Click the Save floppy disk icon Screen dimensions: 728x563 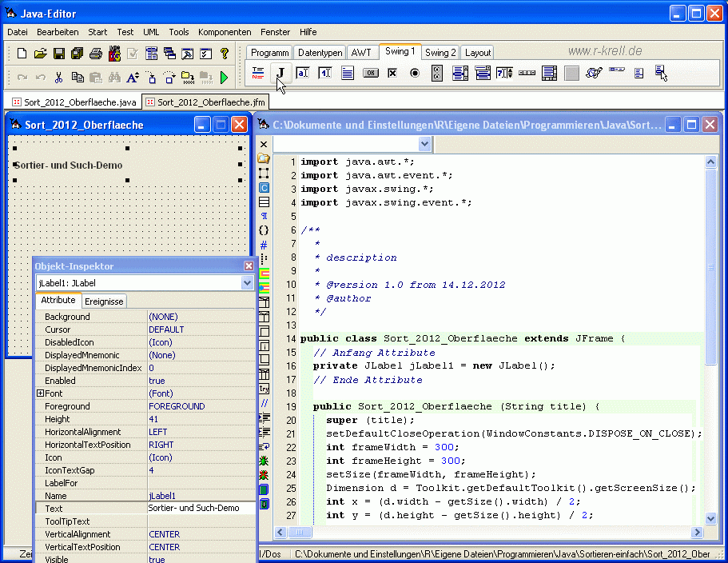tap(58, 54)
